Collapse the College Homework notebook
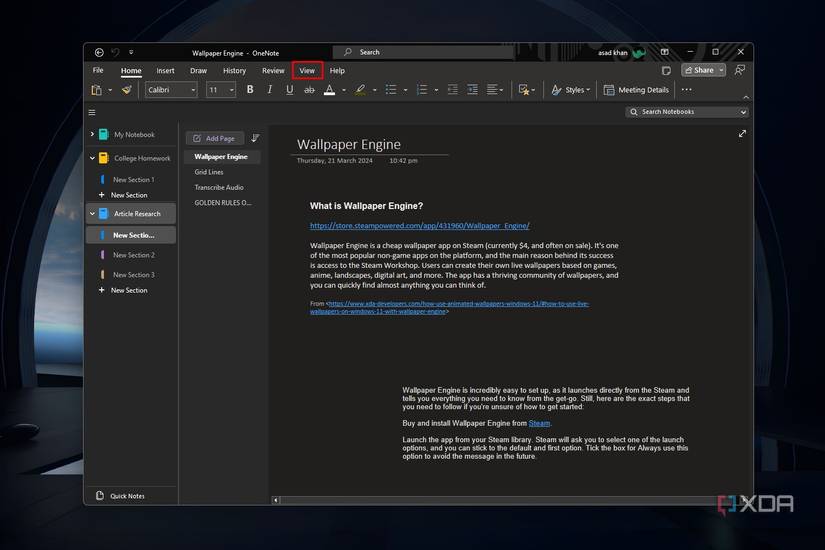Viewport: 825px width, 550px height. (92, 158)
